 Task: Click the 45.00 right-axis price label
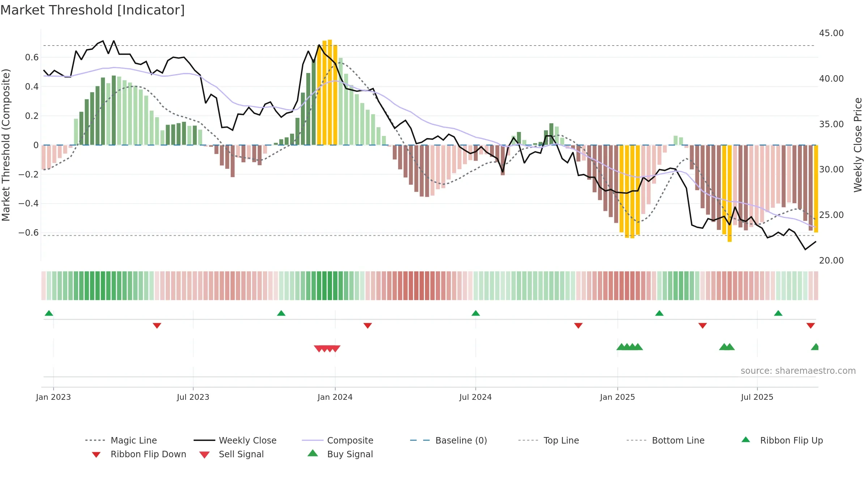(831, 33)
